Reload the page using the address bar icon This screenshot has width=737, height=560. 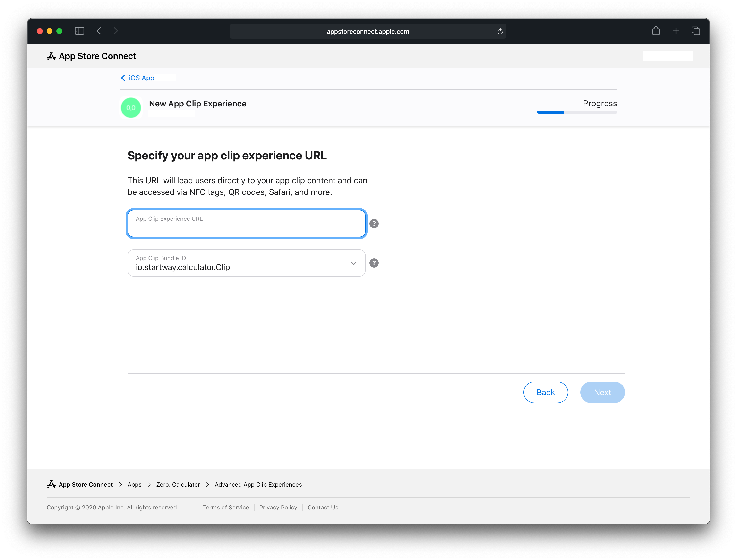[500, 31]
